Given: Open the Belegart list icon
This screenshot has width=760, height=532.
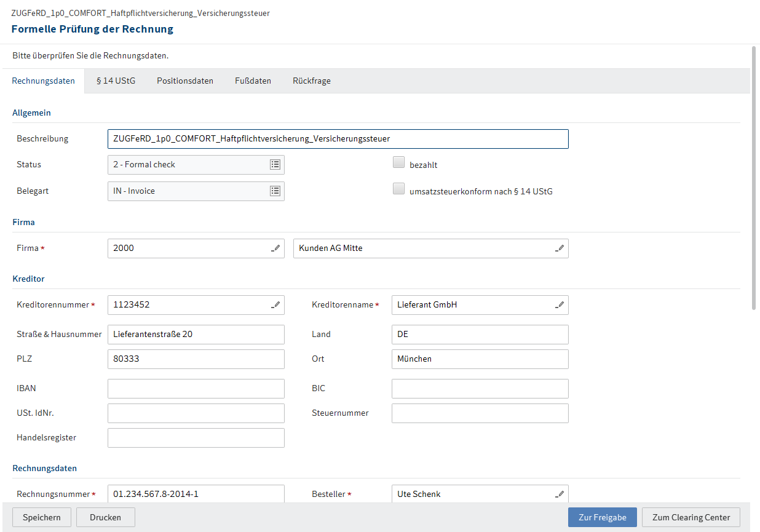Looking at the screenshot, I should pyautogui.click(x=275, y=191).
